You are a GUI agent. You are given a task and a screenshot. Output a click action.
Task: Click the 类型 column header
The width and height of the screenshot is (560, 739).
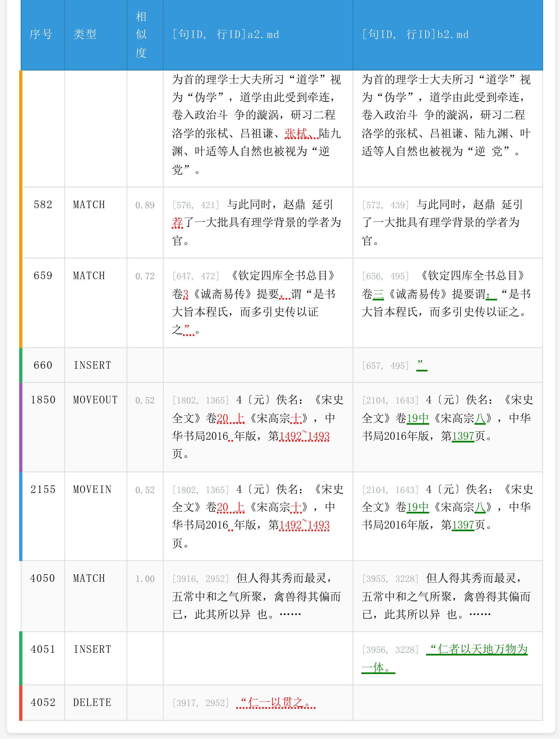coord(85,34)
